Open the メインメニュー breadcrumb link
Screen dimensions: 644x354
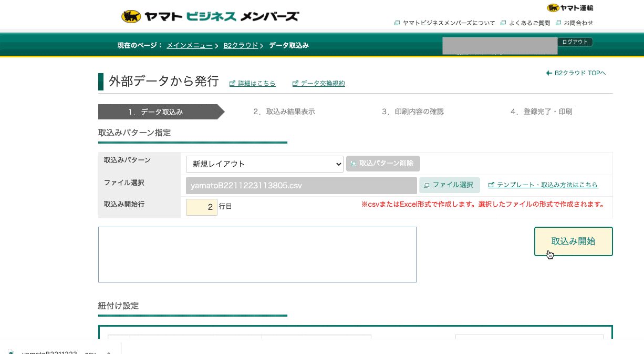[189, 45]
